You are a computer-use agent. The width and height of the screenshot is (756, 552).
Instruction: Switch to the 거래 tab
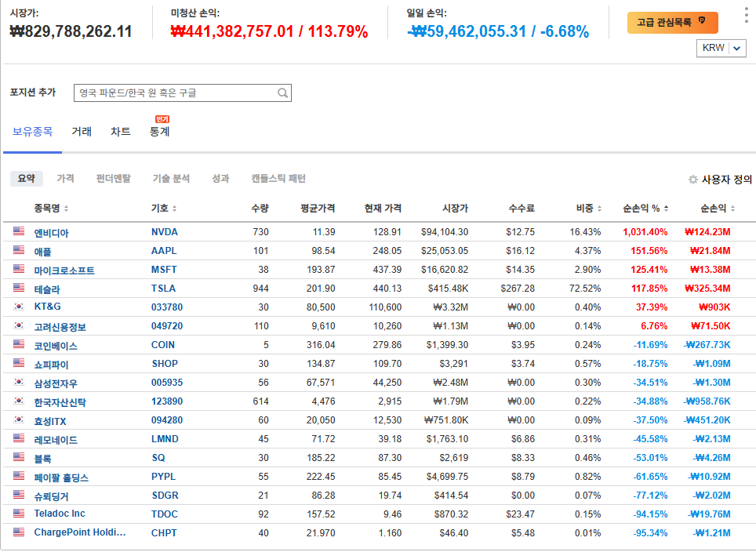(x=82, y=132)
